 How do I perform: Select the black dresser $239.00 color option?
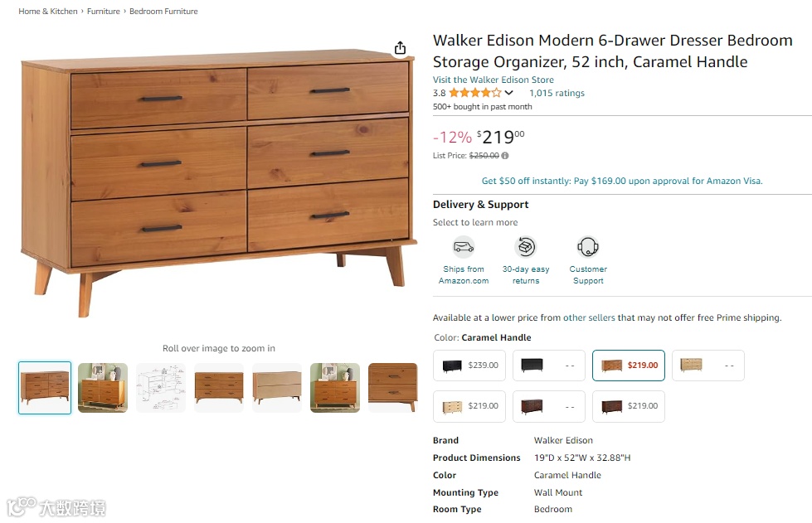[469, 366]
